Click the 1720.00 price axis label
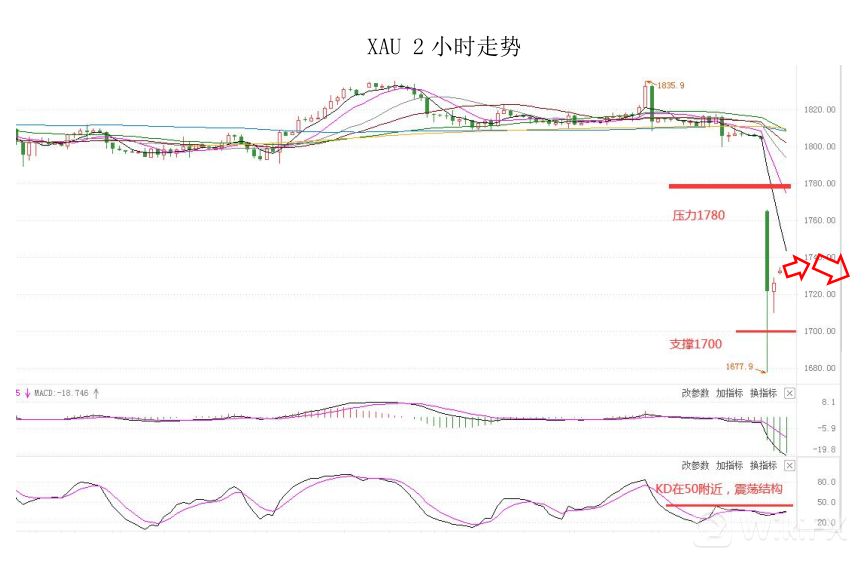 (x=819, y=294)
